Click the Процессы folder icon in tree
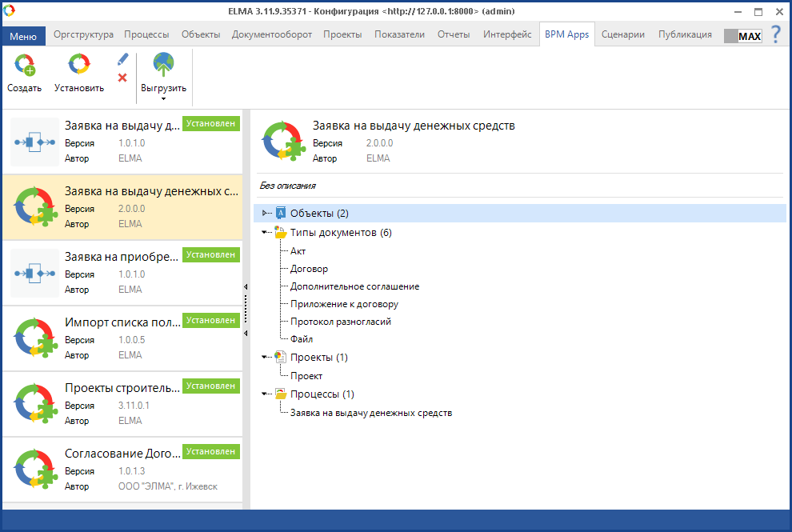Screen dimensions: 792x532 [280, 394]
